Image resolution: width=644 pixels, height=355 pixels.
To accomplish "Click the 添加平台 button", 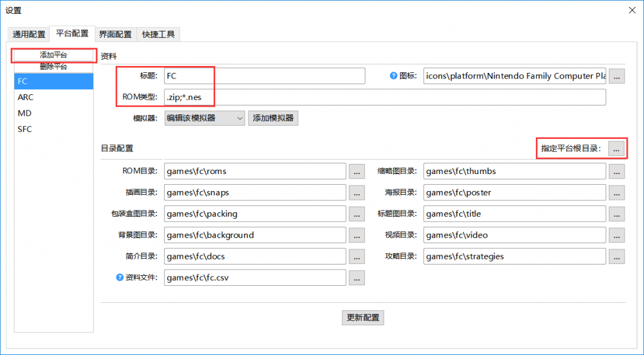I will [53, 55].
